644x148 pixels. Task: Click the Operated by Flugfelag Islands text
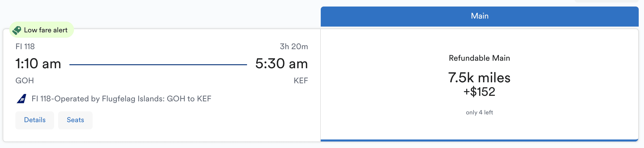121,99
